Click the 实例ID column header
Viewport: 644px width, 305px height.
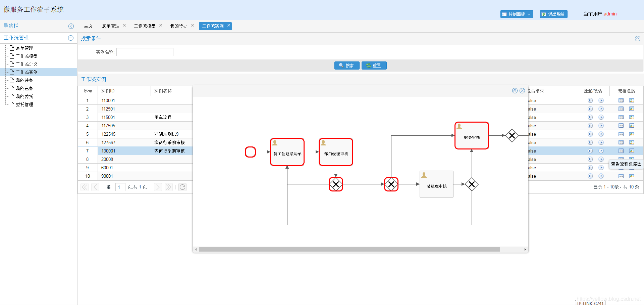(x=124, y=91)
